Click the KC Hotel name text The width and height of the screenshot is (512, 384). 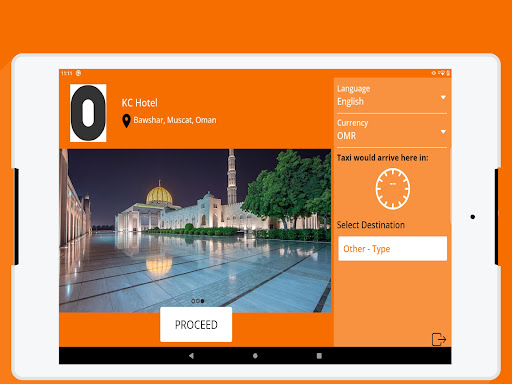[x=139, y=103]
